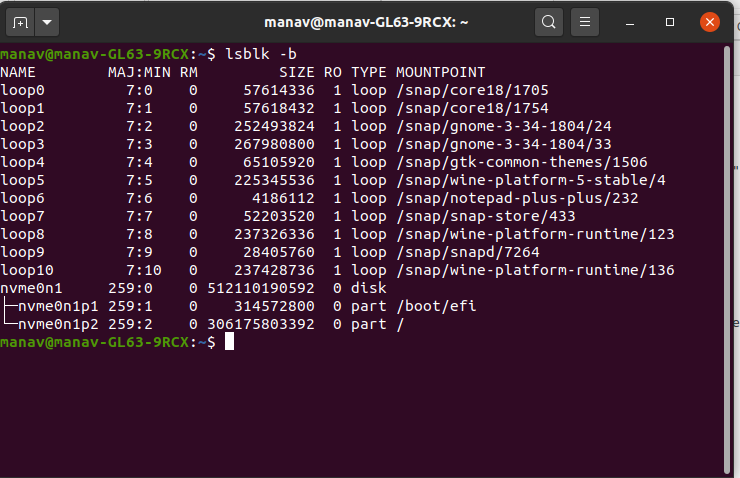Click the title manav@manav-GL63-9RCX: ~
740x478 pixels.
coord(366,22)
